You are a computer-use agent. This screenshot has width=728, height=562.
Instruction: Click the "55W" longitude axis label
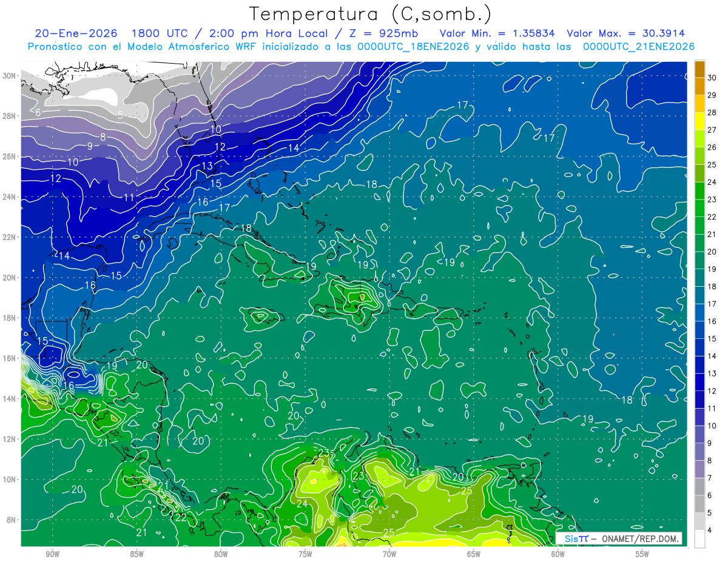[642, 554]
